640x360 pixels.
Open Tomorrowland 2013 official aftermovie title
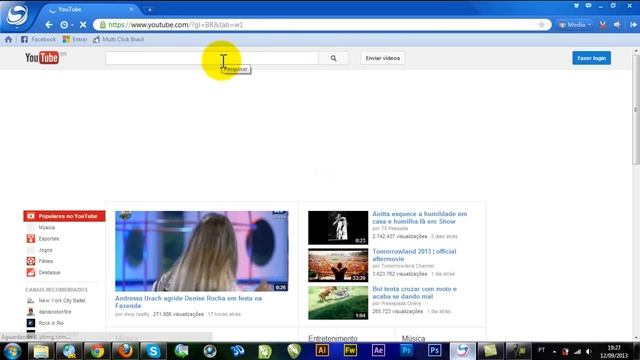click(414, 255)
